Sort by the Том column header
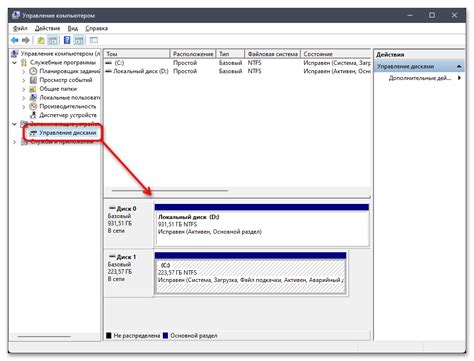This screenshot has width=474, height=361. pyautogui.click(x=137, y=54)
